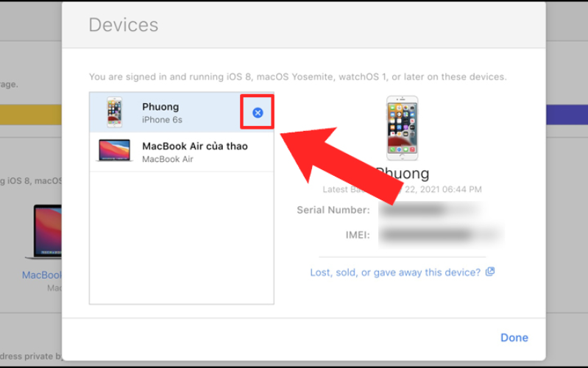Click the Phuong device name under the iPhone image
The height and width of the screenshot is (368, 588).
click(402, 173)
